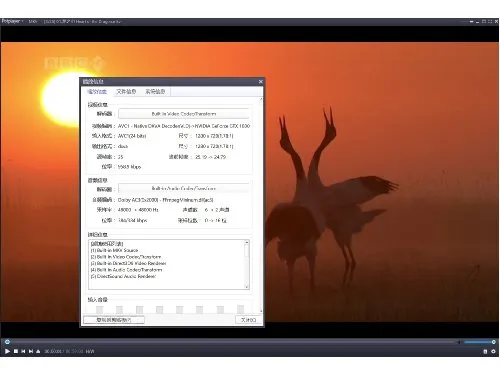Open the PotPlayer main menu dropdown

tap(12, 21)
